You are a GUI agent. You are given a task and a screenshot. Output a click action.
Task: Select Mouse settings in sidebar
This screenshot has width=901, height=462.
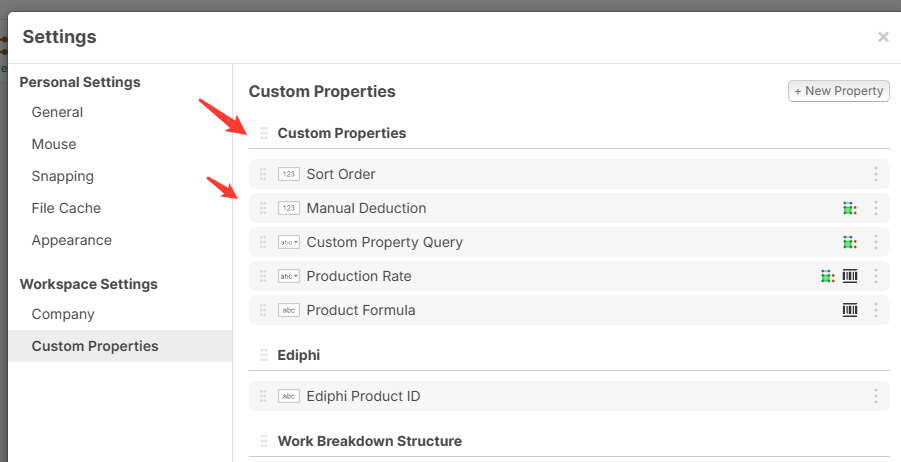tap(54, 144)
